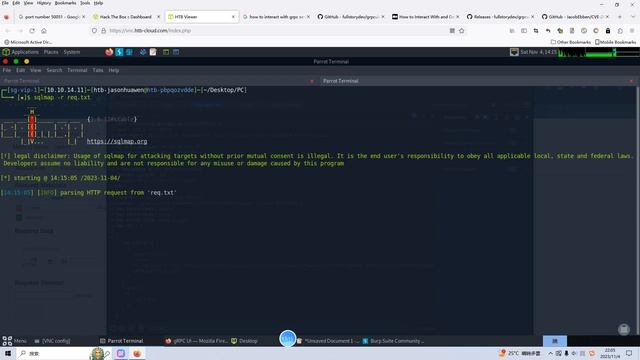The height and width of the screenshot is (360, 640).
Task: Click the round blue floating badge
Action: 287,338
